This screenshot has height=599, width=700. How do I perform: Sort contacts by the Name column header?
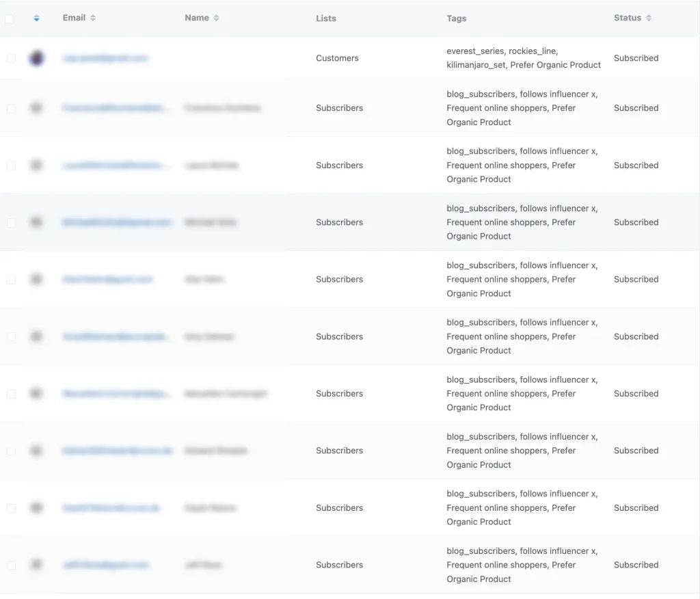point(197,18)
